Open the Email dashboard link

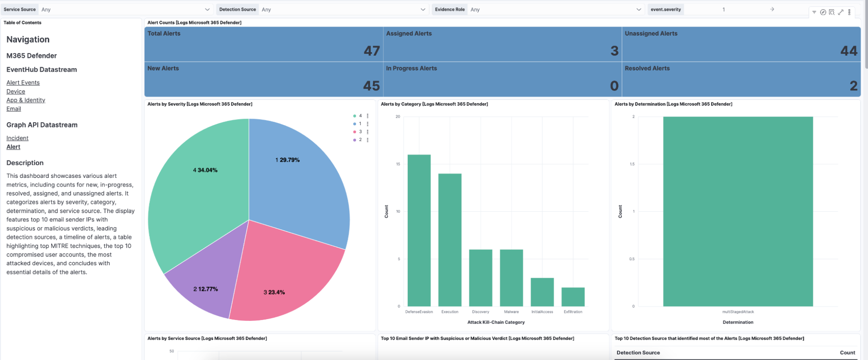13,109
